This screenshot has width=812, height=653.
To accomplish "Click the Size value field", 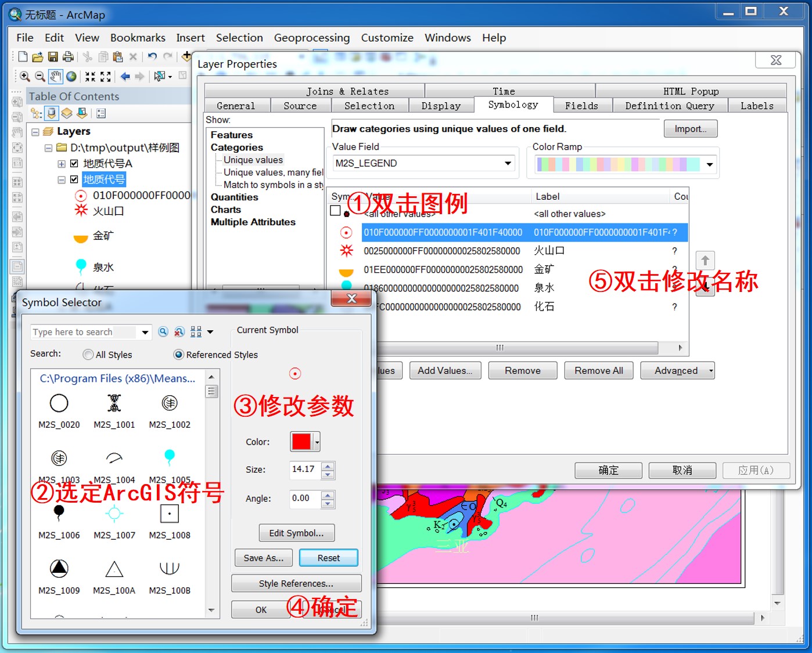I will tap(306, 470).
